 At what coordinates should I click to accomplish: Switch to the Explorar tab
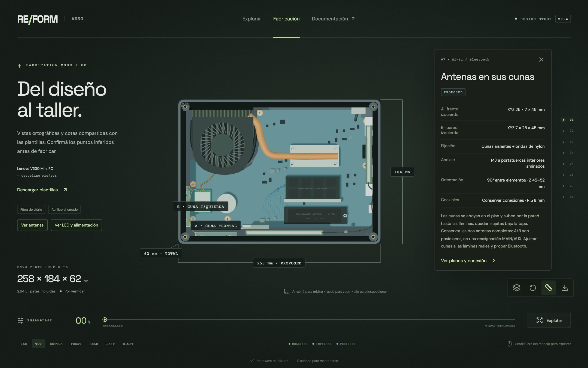(252, 19)
